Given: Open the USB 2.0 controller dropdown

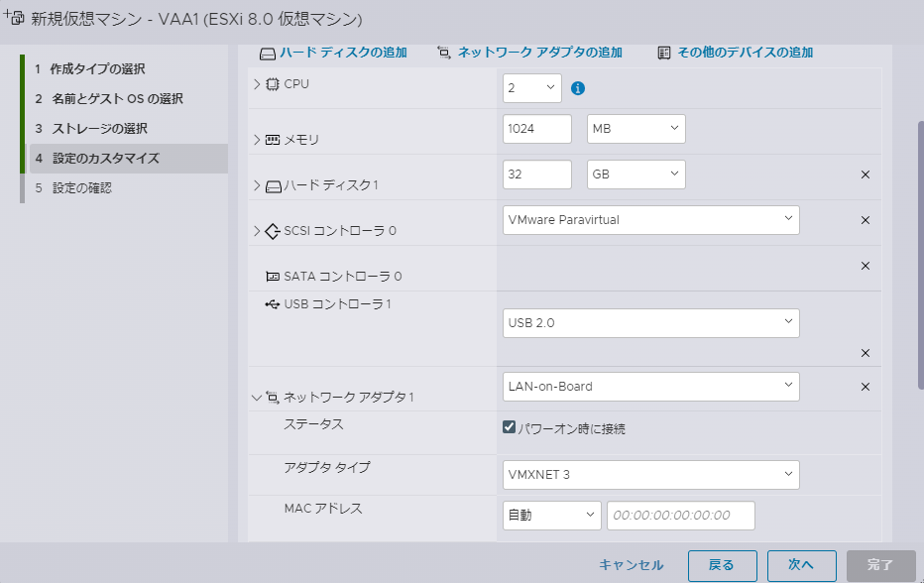Looking at the screenshot, I should tap(650, 322).
